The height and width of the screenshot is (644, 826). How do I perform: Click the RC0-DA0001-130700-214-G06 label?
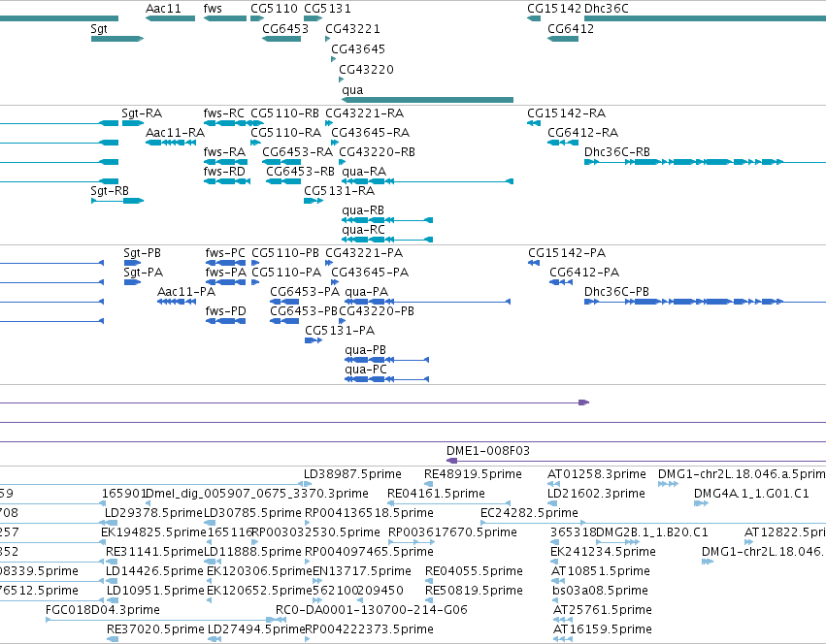pyautogui.click(x=372, y=610)
